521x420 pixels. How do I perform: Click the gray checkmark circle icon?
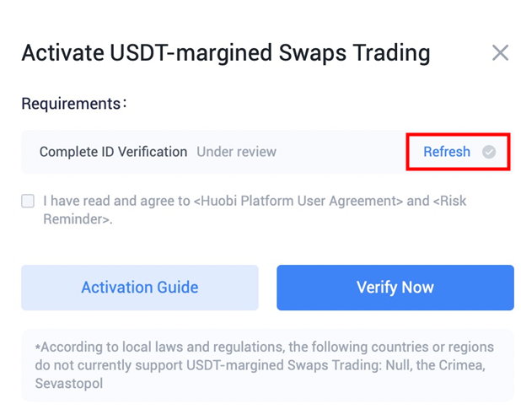click(x=489, y=152)
